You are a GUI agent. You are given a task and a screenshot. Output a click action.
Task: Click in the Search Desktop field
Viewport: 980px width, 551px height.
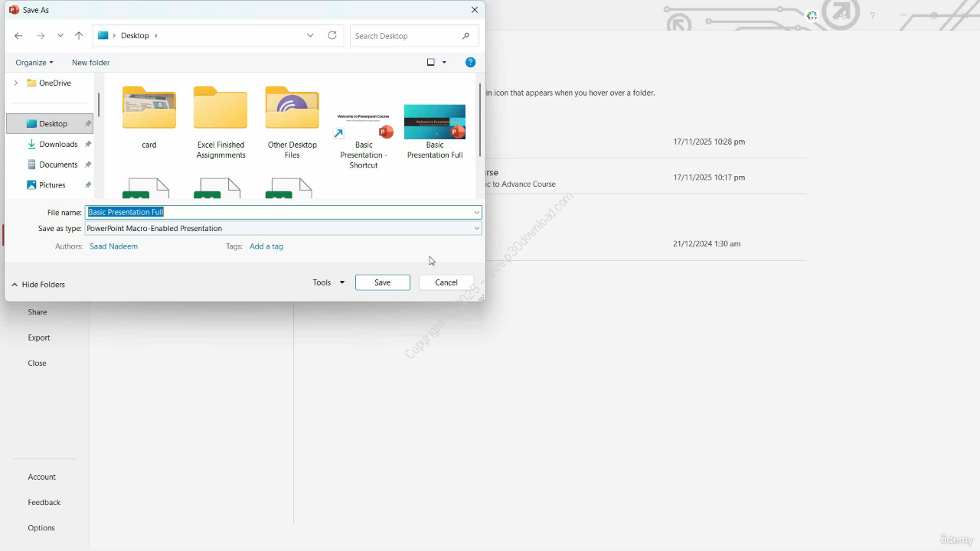tap(406, 36)
